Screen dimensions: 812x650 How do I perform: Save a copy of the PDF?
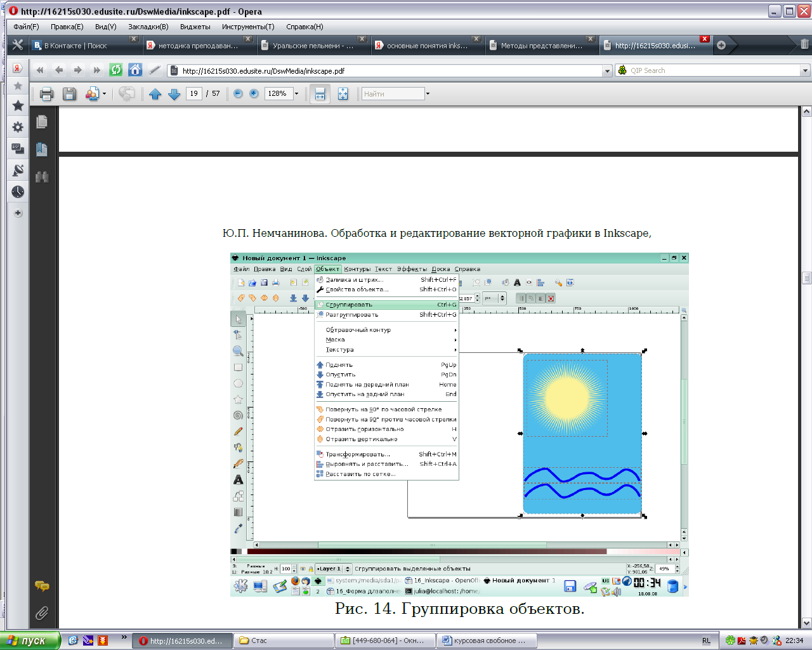[x=69, y=94]
